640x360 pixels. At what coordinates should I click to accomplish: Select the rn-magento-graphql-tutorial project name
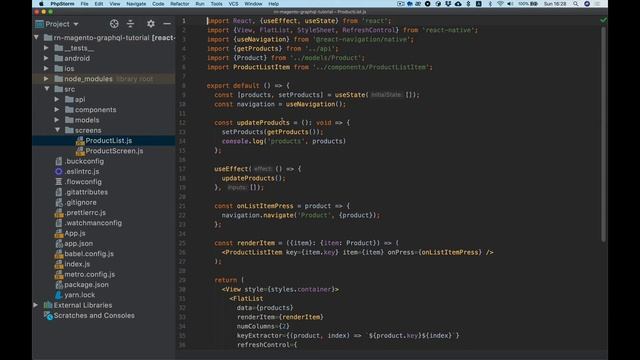coord(102,38)
